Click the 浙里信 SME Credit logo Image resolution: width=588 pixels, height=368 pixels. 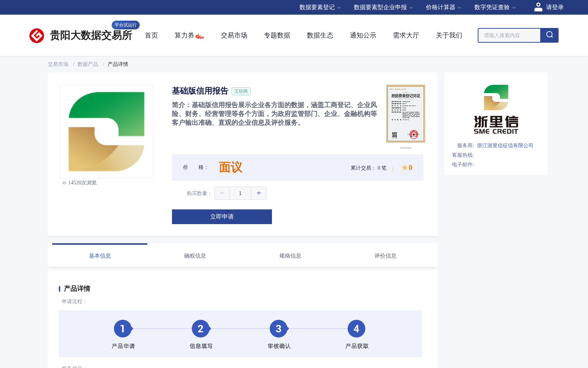point(496,109)
